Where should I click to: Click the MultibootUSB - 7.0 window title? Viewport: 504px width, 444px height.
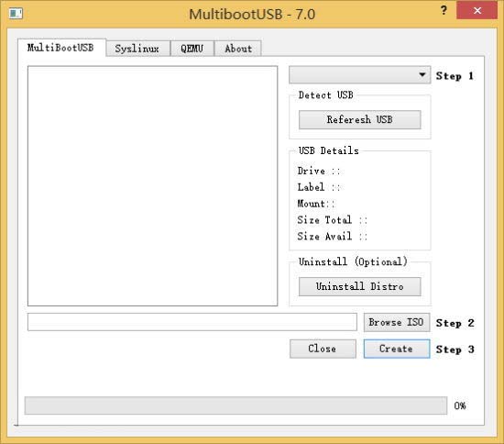click(252, 14)
